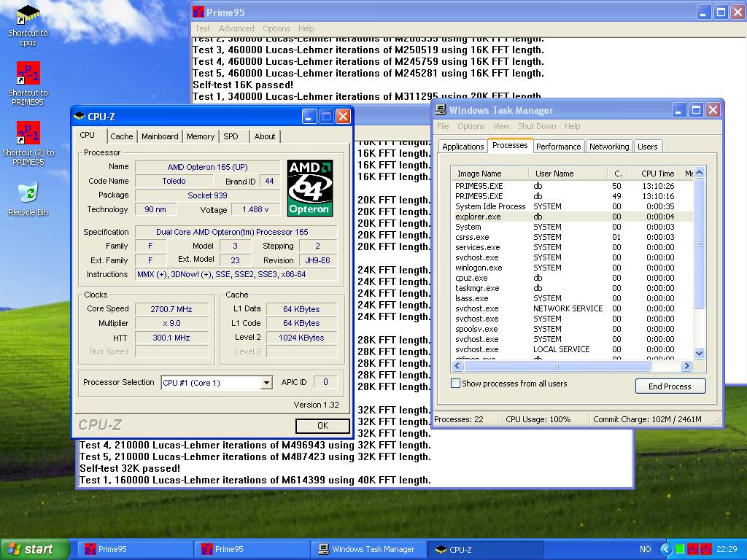Open Task Manager Help menu
The height and width of the screenshot is (560, 747).
tap(572, 126)
